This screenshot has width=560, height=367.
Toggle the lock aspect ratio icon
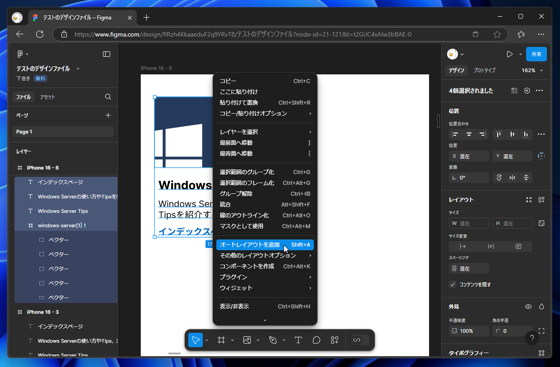point(541,223)
